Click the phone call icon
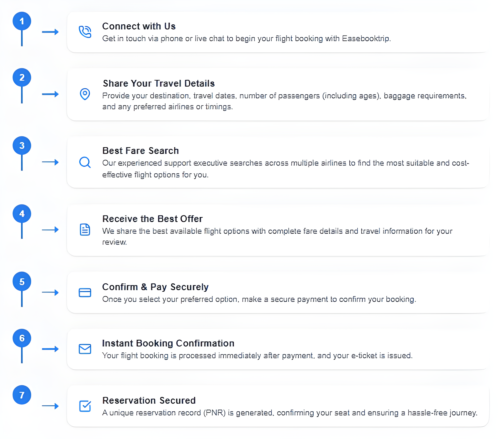The width and height of the screenshot is (504, 439). [85, 32]
